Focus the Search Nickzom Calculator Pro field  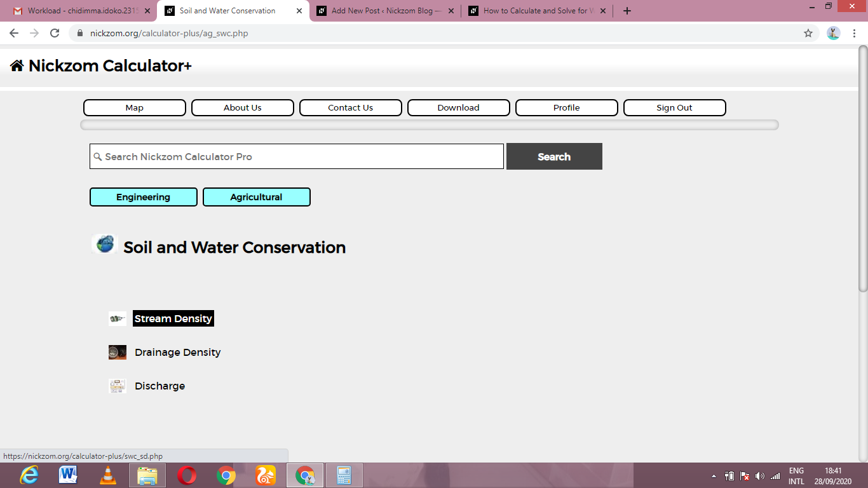click(x=297, y=156)
